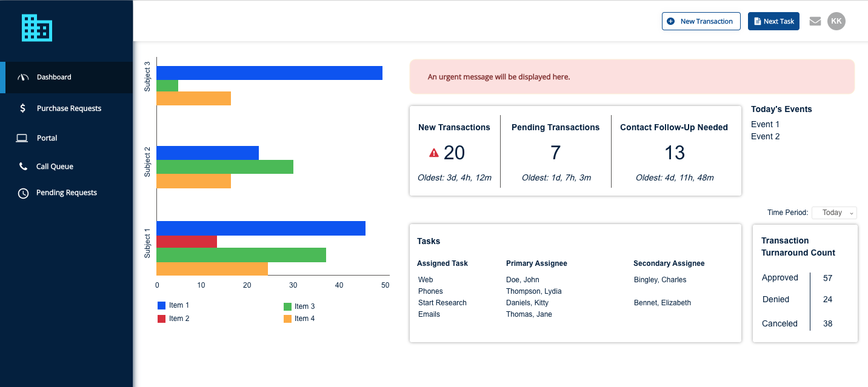
Task: Click the building logo icon
Action: click(x=37, y=28)
